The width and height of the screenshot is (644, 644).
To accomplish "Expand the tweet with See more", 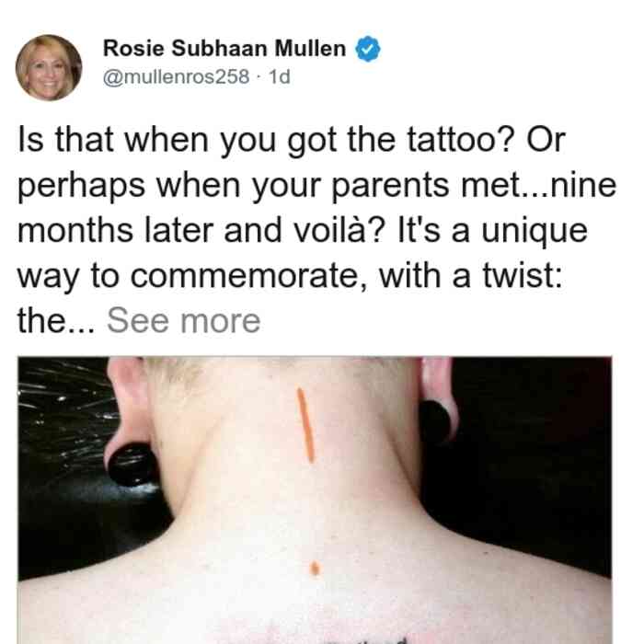I will [x=184, y=321].
